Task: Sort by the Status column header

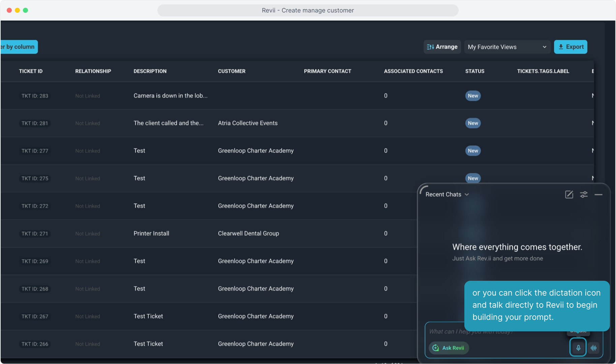Action: 474,71
